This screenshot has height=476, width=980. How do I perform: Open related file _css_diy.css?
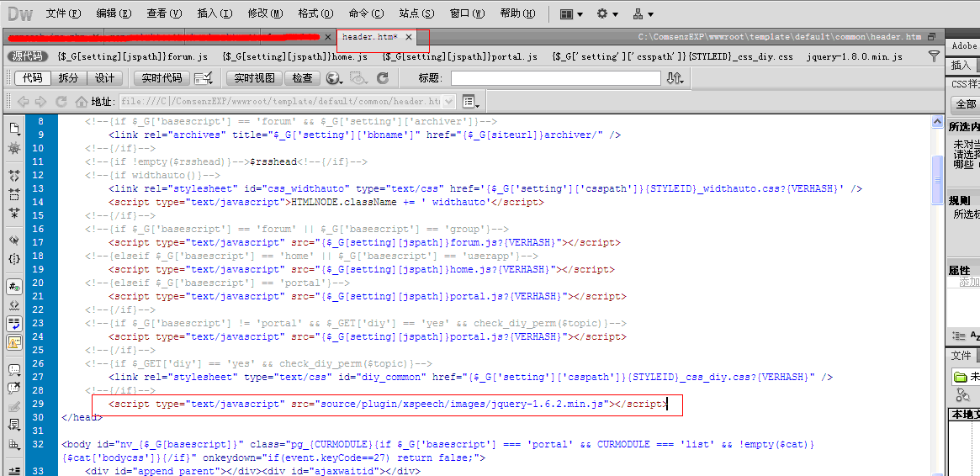click(672, 57)
